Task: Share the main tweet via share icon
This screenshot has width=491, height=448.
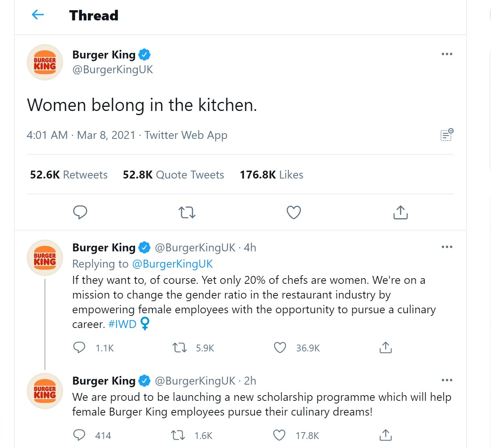Action: (400, 212)
